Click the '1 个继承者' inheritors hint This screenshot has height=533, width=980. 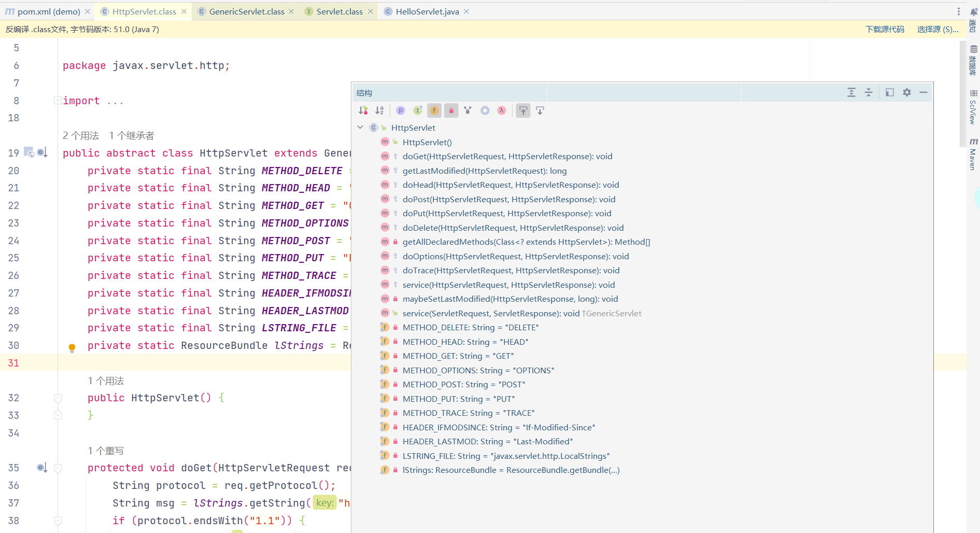(132, 135)
